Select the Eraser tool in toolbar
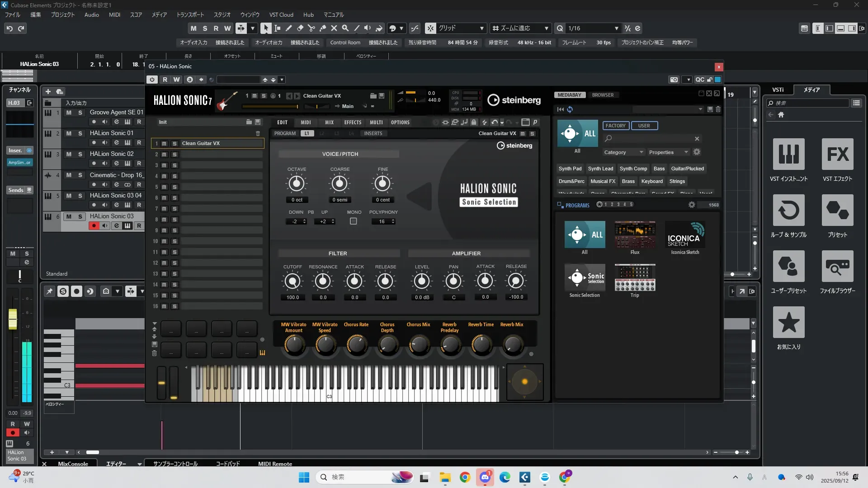Image resolution: width=868 pixels, height=488 pixels. tap(300, 28)
